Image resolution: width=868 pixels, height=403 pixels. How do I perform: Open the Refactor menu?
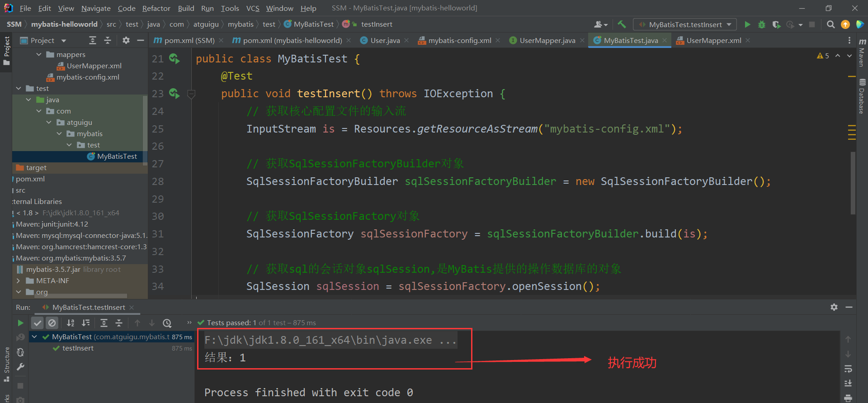(156, 8)
